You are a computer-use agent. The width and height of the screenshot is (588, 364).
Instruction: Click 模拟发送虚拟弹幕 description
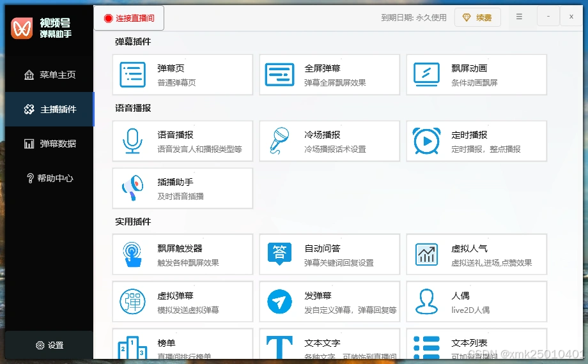click(188, 310)
